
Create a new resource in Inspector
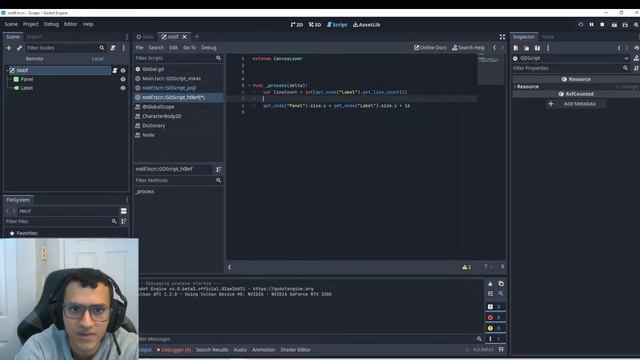point(516,48)
